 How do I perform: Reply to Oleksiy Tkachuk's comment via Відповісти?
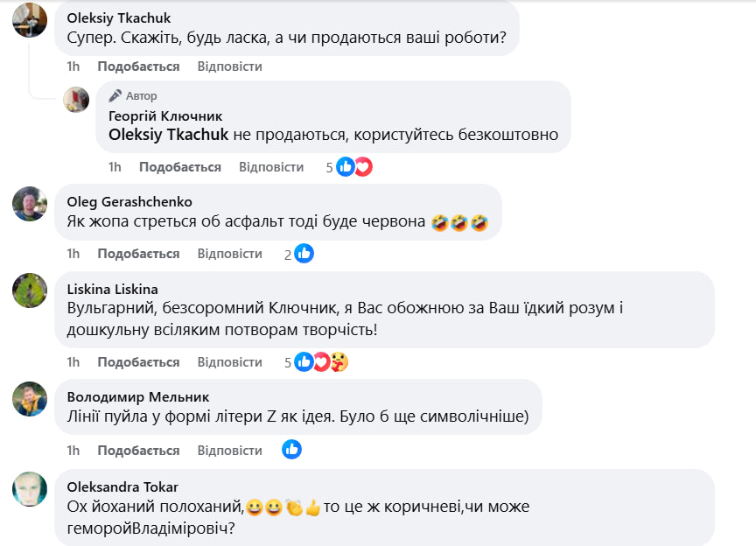coord(229,66)
